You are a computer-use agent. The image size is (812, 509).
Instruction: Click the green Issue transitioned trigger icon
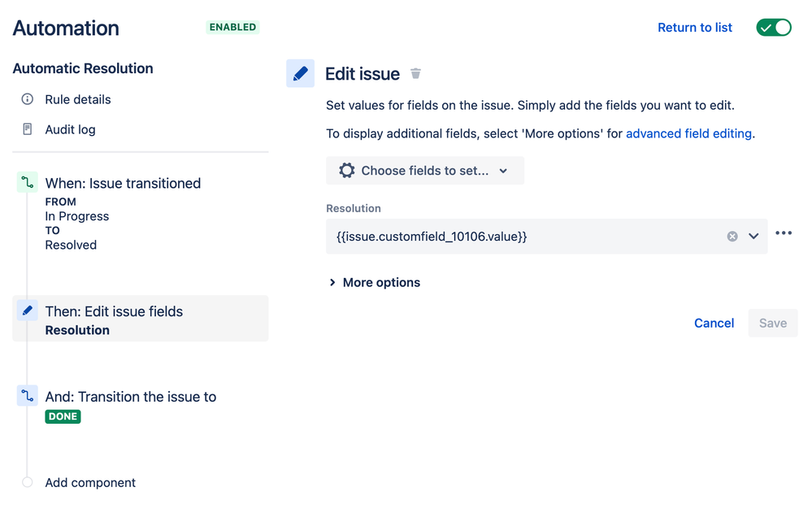pyautogui.click(x=28, y=183)
